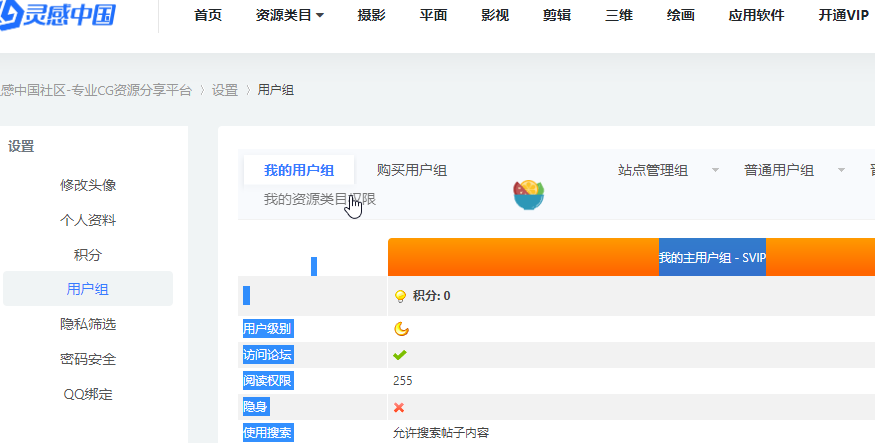875x443 pixels.
Task: Go to the 三维 category
Action: (x=619, y=15)
